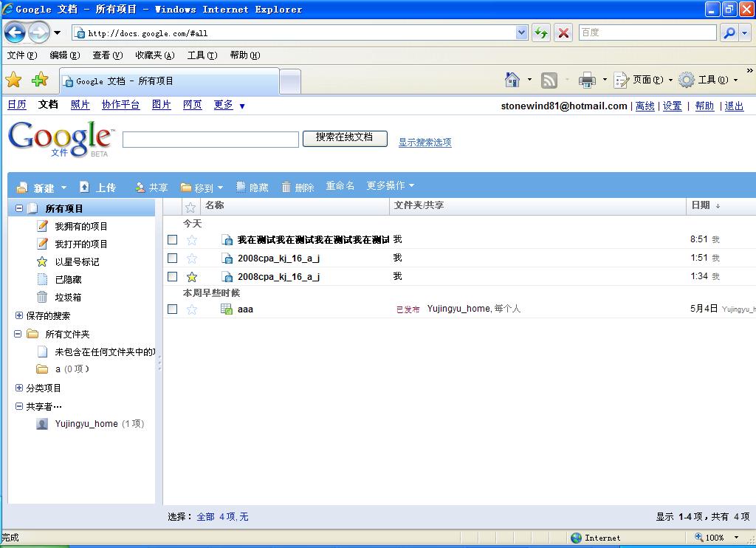Open Favorites Center yellow star icon

13,80
